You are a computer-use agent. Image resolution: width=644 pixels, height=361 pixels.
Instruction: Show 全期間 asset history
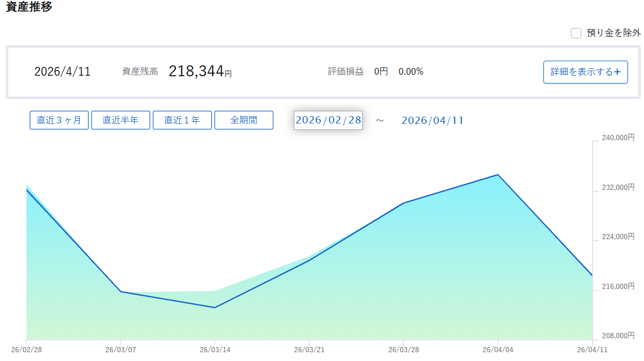[244, 120]
